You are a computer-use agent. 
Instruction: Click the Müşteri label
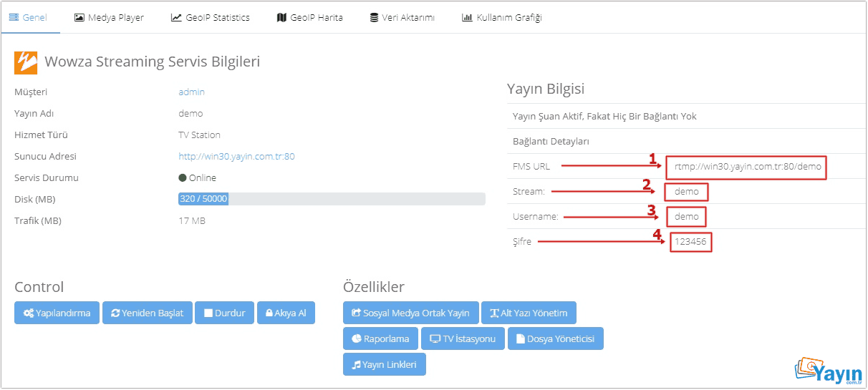point(31,92)
